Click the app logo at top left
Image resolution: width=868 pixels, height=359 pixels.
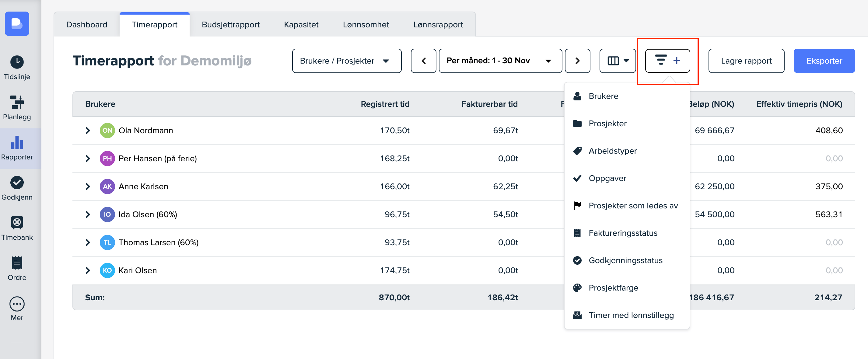[17, 23]
